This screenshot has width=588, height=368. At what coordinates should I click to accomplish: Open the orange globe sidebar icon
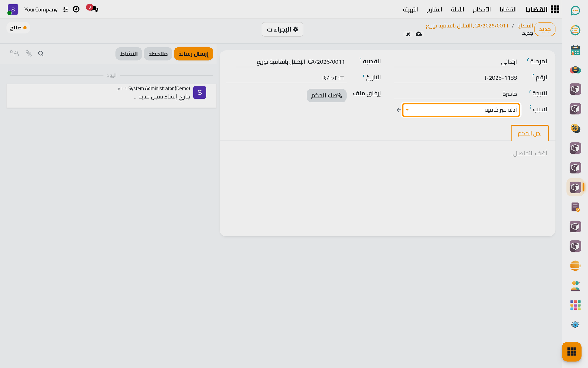575,266
